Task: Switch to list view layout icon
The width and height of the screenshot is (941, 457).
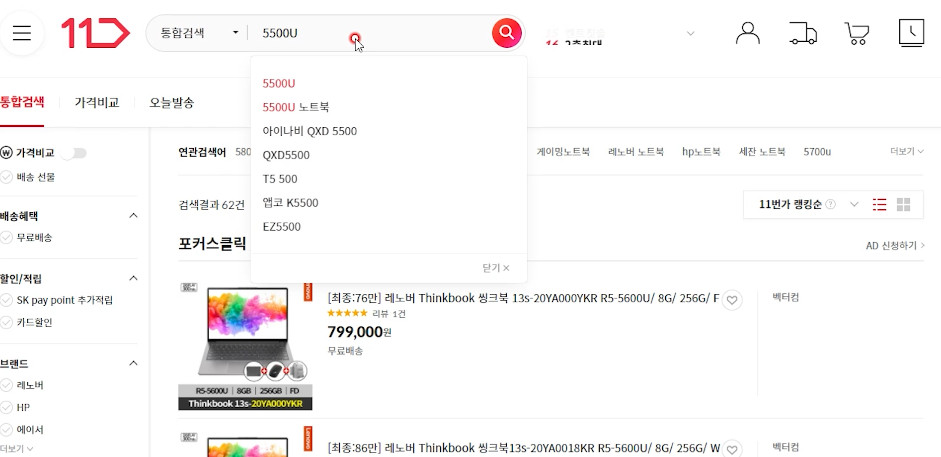Action: [x=880, y=205]
